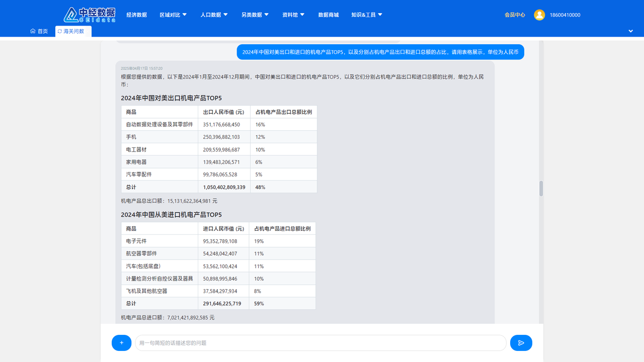The image size is (644, 362).
Task: Open the 经济数据 menu item
Action: tap(136, 15)
